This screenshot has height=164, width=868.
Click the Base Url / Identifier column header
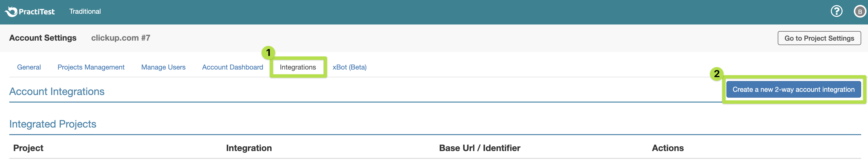click(x=479, y=148)
